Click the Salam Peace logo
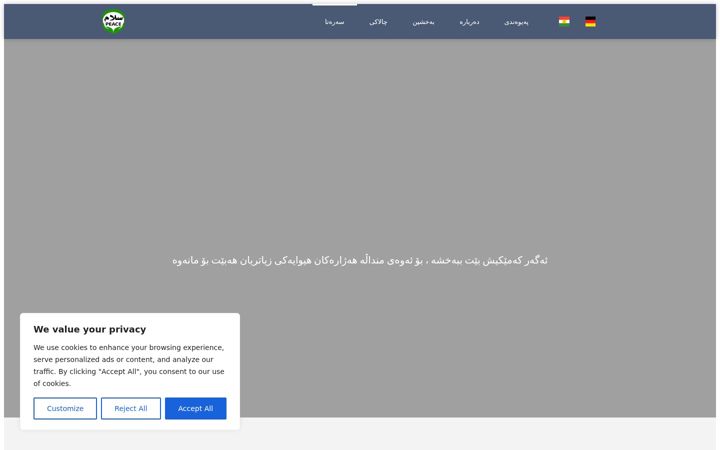This screenshot has height=450, width=720. pyautogui.click(x=113, y=22)
